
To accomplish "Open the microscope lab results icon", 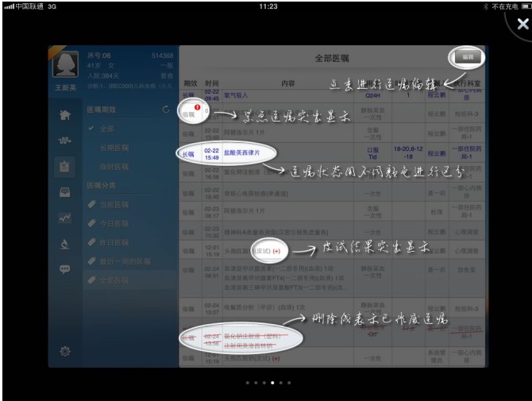I will click(64, 243).
